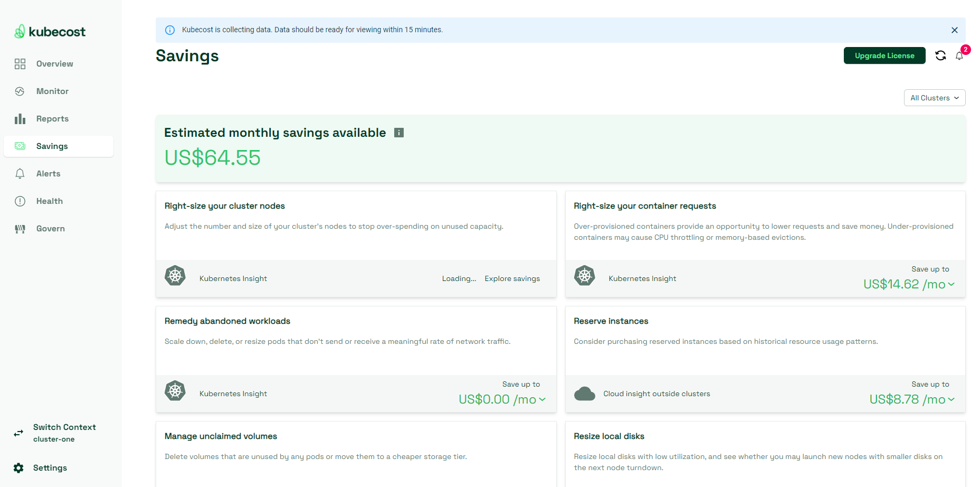Click info icon beside Estimated monthly savings

[399, 133]
